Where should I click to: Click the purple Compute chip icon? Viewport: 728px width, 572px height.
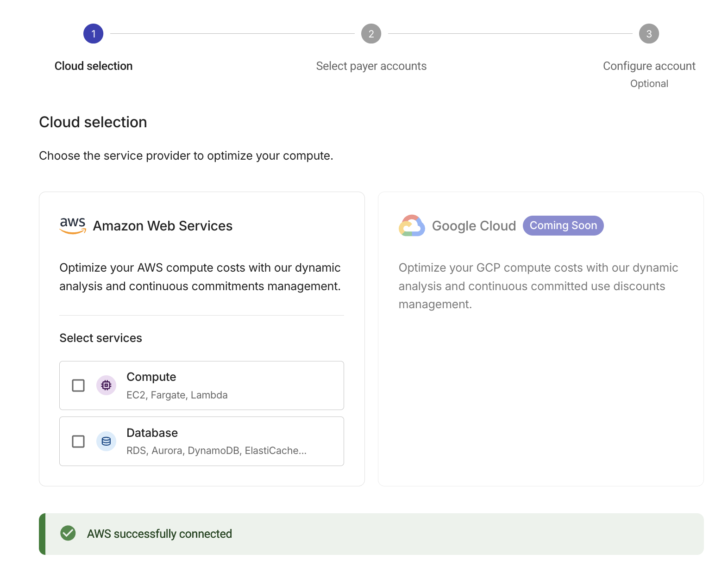(106, 385)
